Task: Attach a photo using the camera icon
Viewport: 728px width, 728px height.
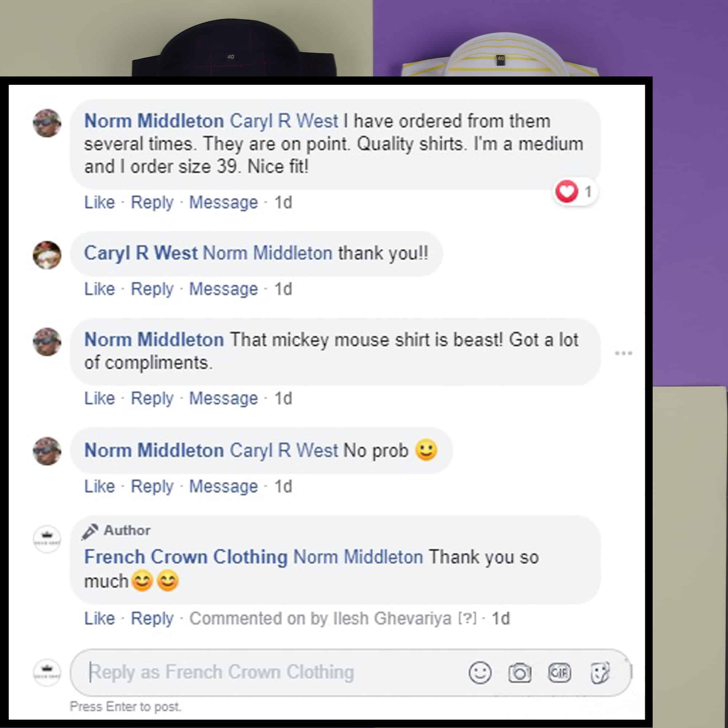Action: [520, 673]
